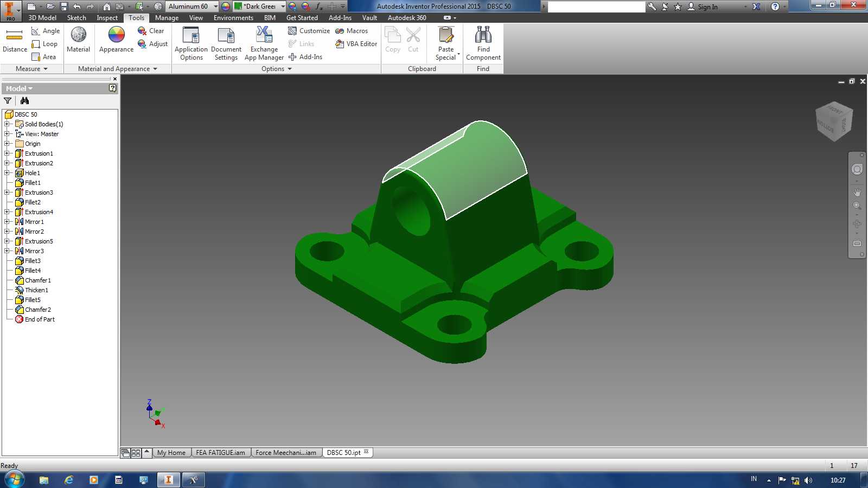This screenshot has height=488, width=868.
Task: Close the DBSC 50.ipt document tab
Action: (366, 452)
